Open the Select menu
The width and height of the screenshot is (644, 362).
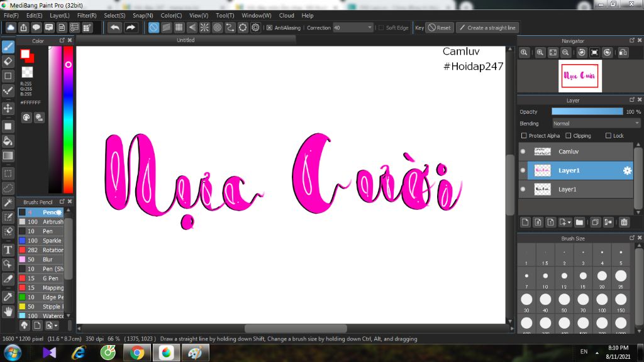(114, 15)
